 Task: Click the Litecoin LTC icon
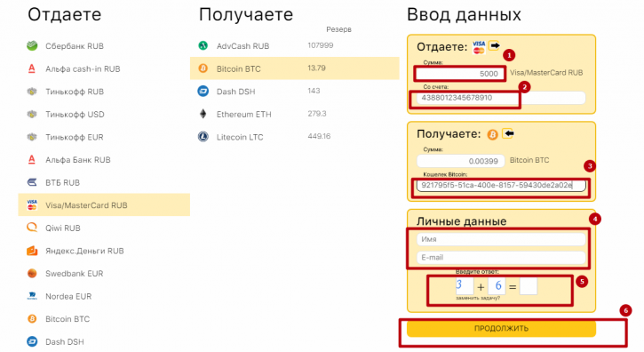[x=203, y=137]
